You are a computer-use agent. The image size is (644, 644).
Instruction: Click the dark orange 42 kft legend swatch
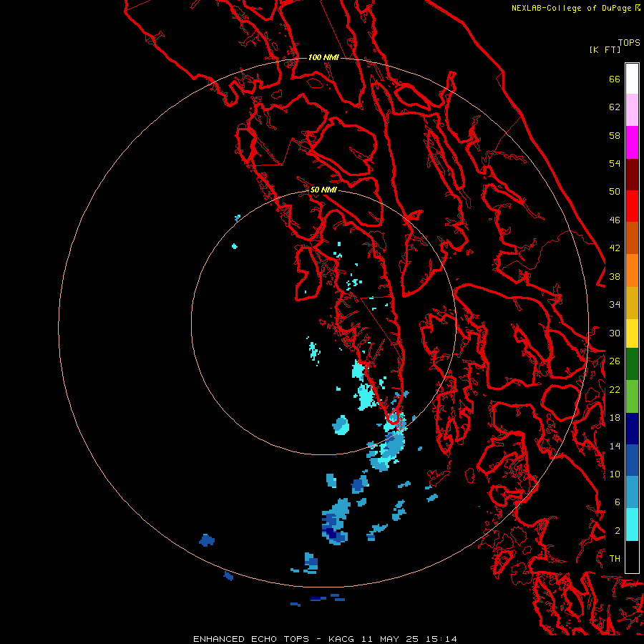point(632,238)
